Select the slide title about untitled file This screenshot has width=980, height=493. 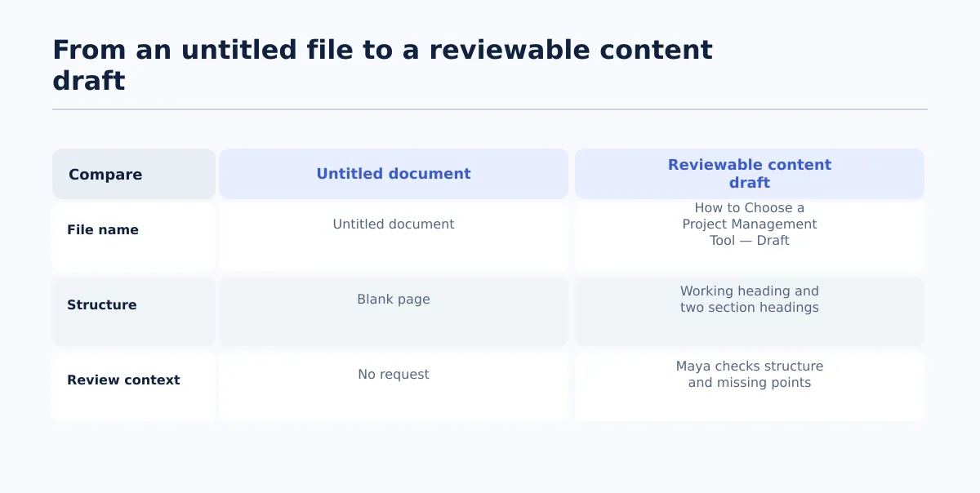[382, 65]
